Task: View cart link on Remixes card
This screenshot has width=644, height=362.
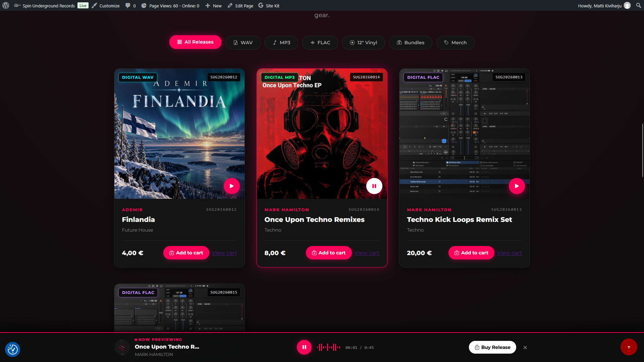Action: coord(367,253)
